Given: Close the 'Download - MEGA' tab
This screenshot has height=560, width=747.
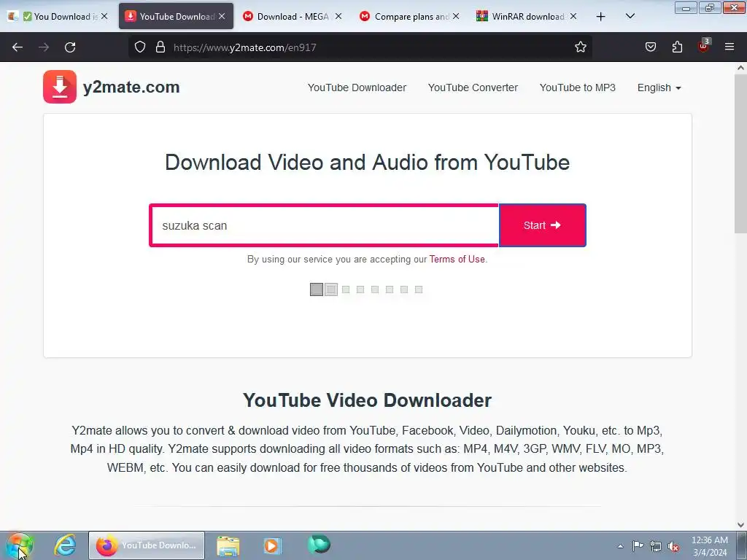Looking at the screenshot, I should 338,16.
